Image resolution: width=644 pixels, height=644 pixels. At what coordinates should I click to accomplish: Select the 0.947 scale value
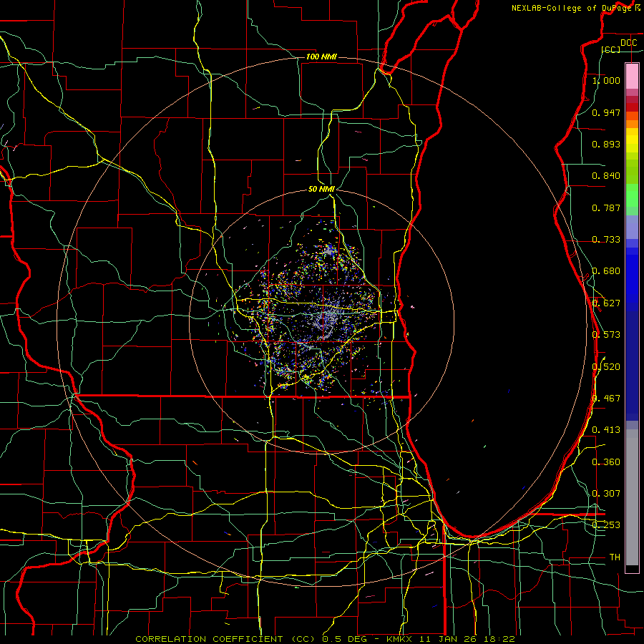tap(606, 112)
